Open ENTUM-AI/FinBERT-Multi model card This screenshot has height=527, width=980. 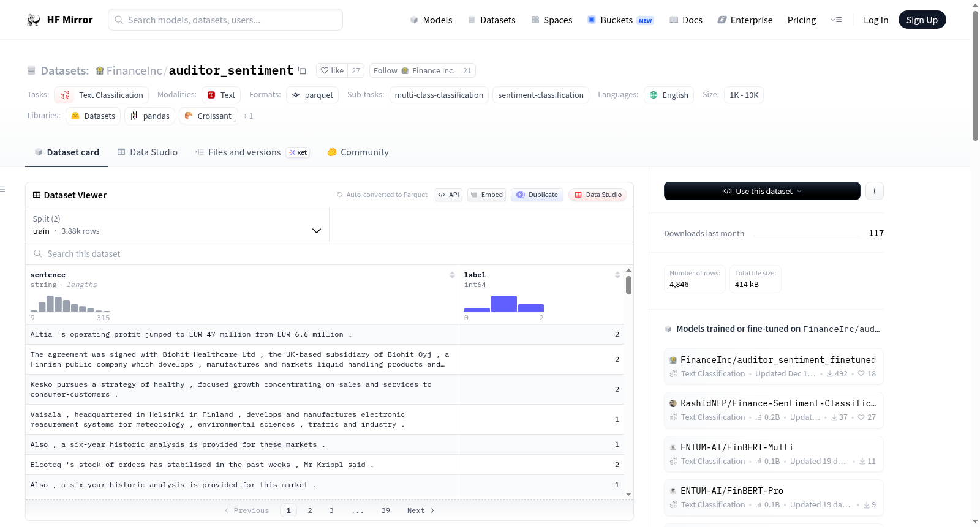pos(774,454)
